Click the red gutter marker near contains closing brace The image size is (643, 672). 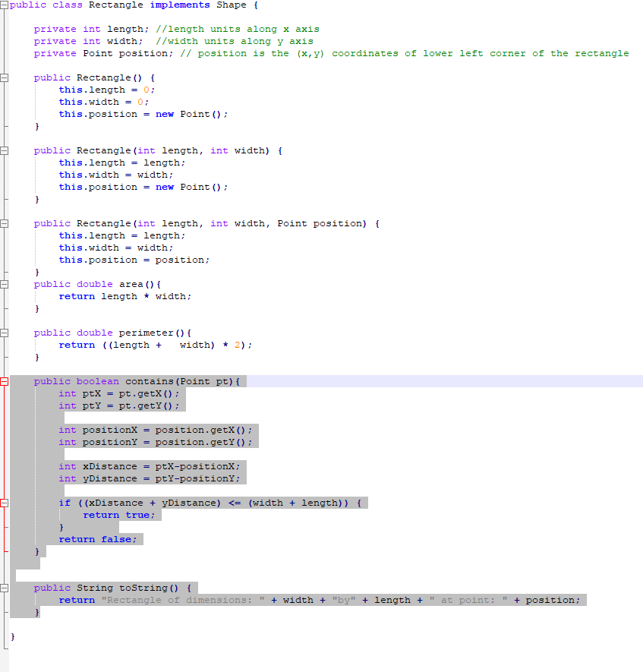[x=3, y=551]
